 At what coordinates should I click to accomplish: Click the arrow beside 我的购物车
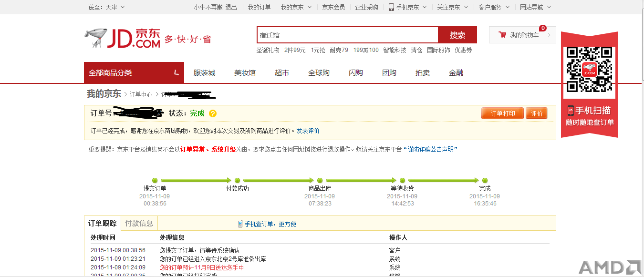[549, 35]
